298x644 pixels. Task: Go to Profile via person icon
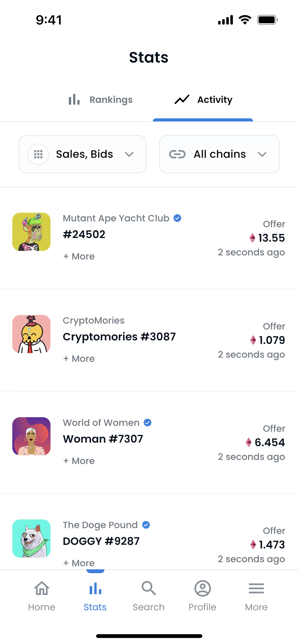coord(202,589)
